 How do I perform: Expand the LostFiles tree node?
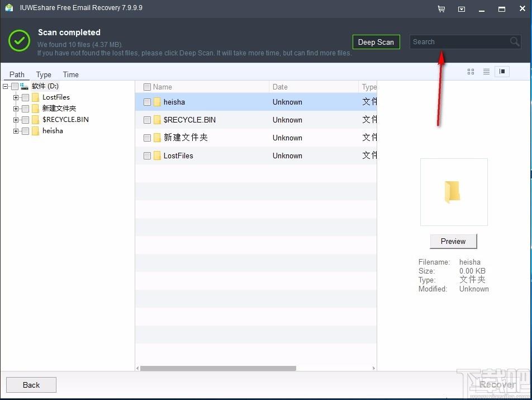tap(16, 97)
